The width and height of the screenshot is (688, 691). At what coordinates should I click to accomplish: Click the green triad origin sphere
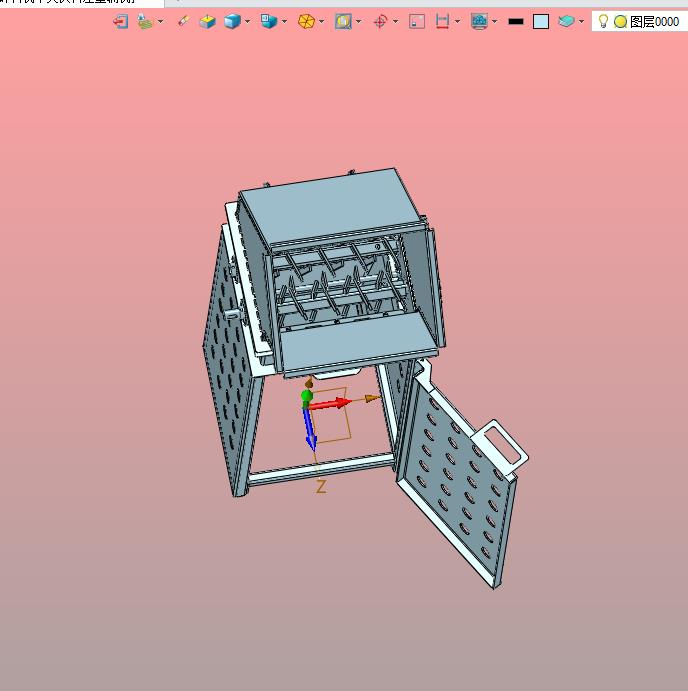point(307,395)
